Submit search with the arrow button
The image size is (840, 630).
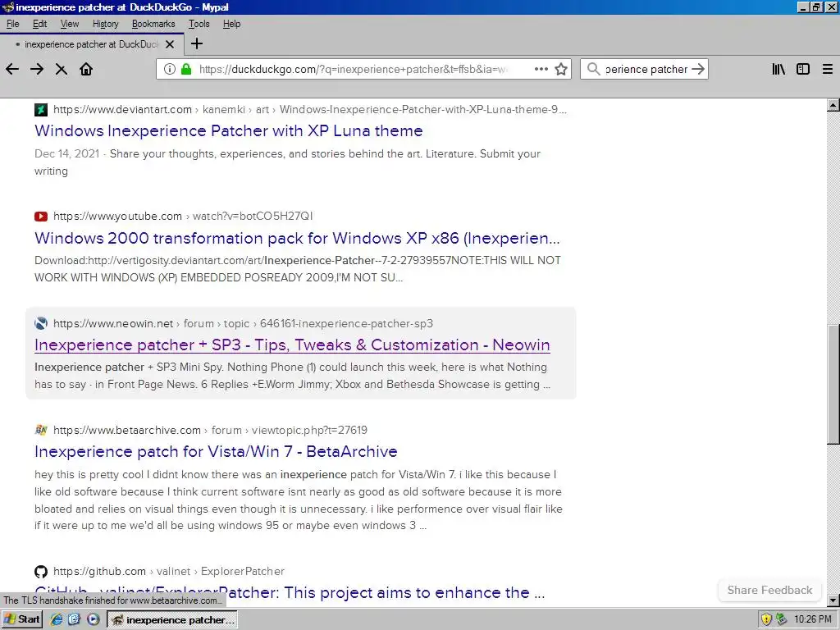tap(698, 69)
